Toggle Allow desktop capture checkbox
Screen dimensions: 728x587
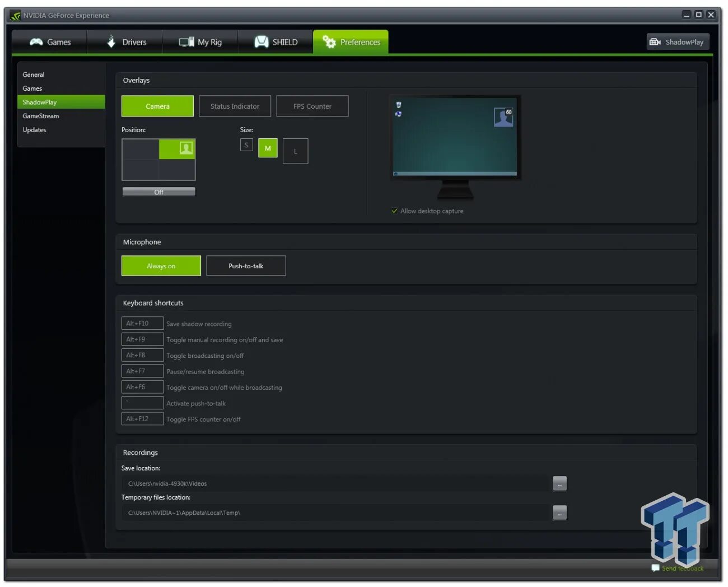(x=395, y=211)
